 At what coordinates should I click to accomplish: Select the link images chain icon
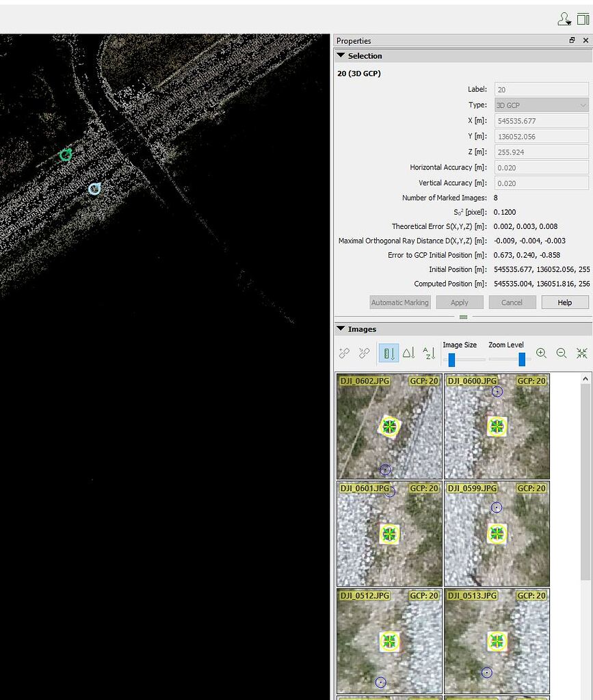pyautogui.click(x=345, y=353)
